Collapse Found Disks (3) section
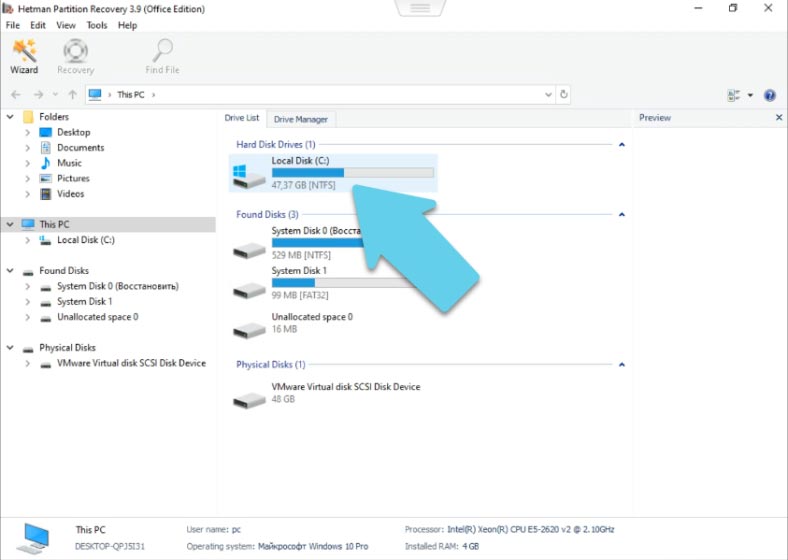 pyautogui.click(x=622, y=215)
